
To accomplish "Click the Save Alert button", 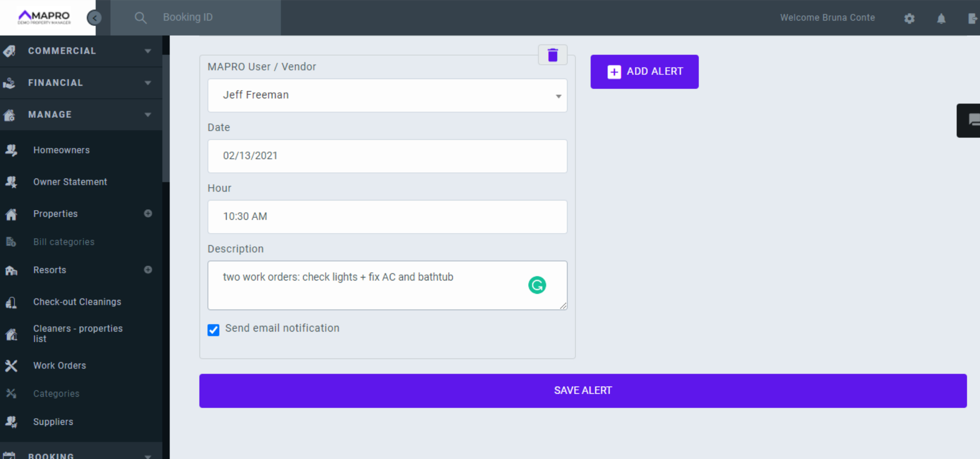I will click(x=582, y=391).
